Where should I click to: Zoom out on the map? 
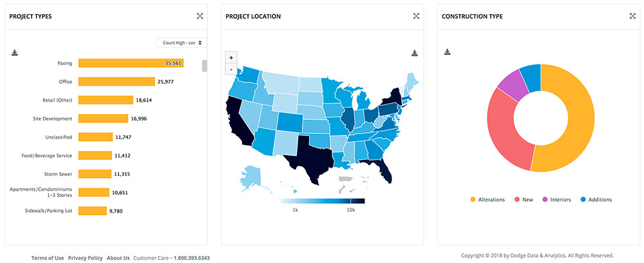pyautogui.click(x=231, y=68)
